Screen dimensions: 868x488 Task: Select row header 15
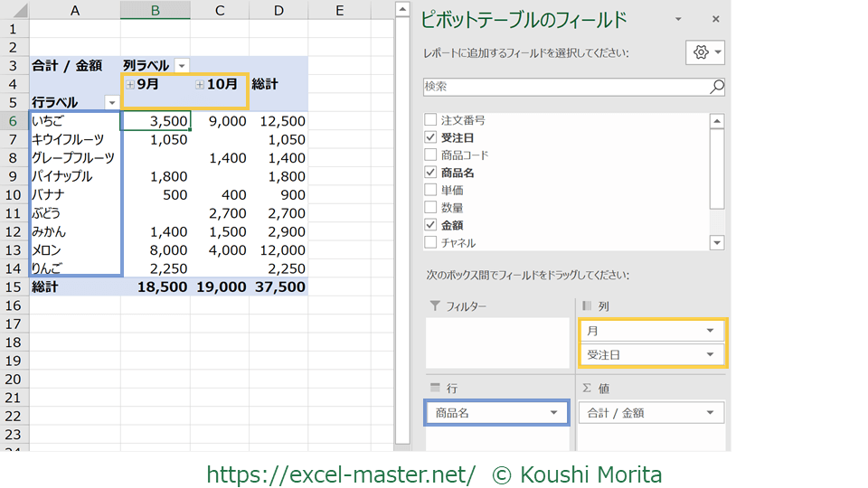click(14, 286)
